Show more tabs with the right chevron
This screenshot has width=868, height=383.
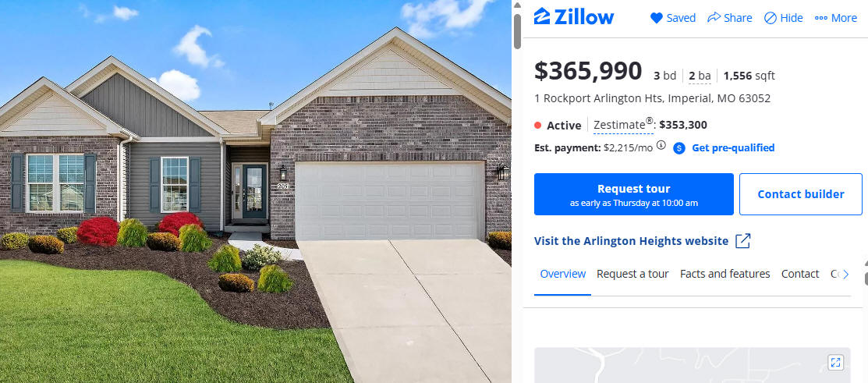845,275
